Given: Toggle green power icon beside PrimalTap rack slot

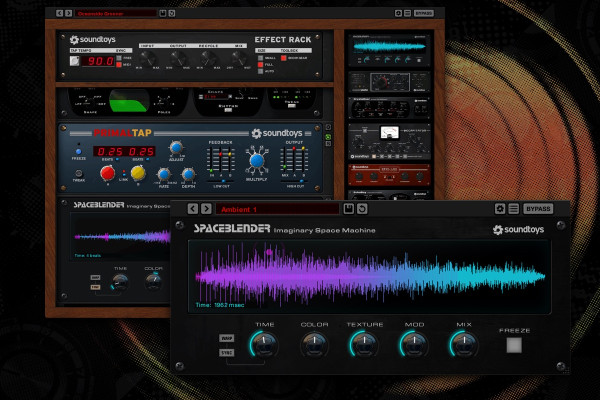Looking at the screenshot, I should click(328, 137).
